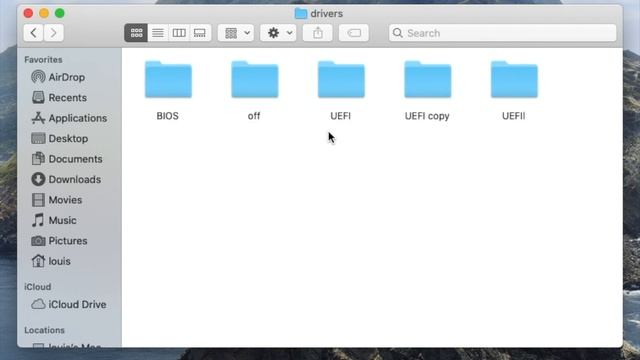Close the drivers Finder window
Viewport: 640px width, 360px height.
click(28, 13)
